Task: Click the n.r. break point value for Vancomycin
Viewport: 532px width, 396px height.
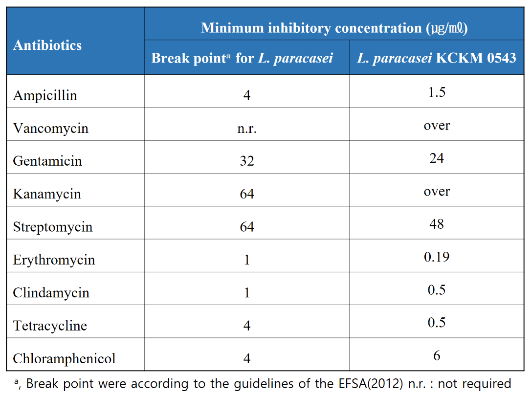Action: tap(246, 129)
